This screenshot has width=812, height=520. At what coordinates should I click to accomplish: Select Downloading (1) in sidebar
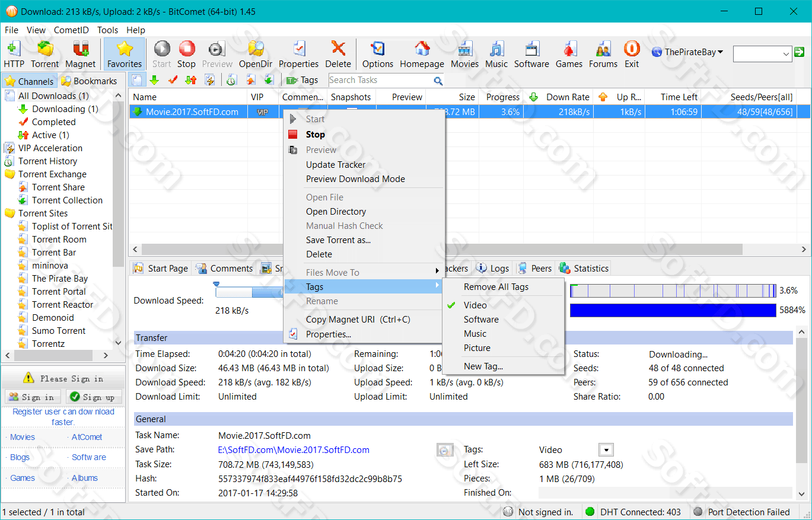point(58,109)
